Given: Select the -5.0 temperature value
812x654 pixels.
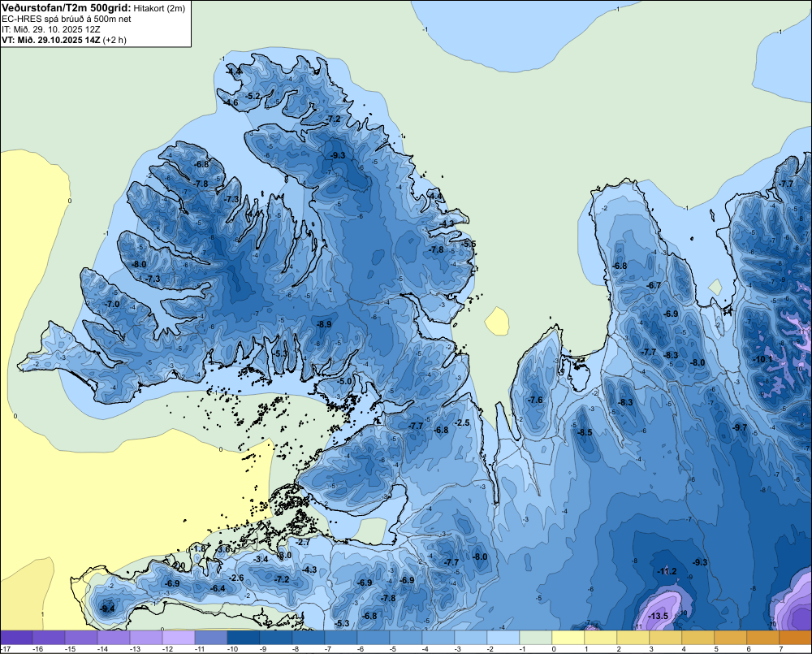Looking at the screenshot, I should tap(345, 381).
